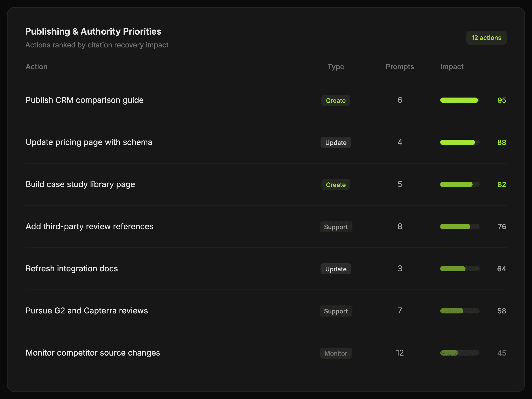Open Add third-party review references action
The width and height of the screenshot is (532, 399).
[x=90, y=226]
